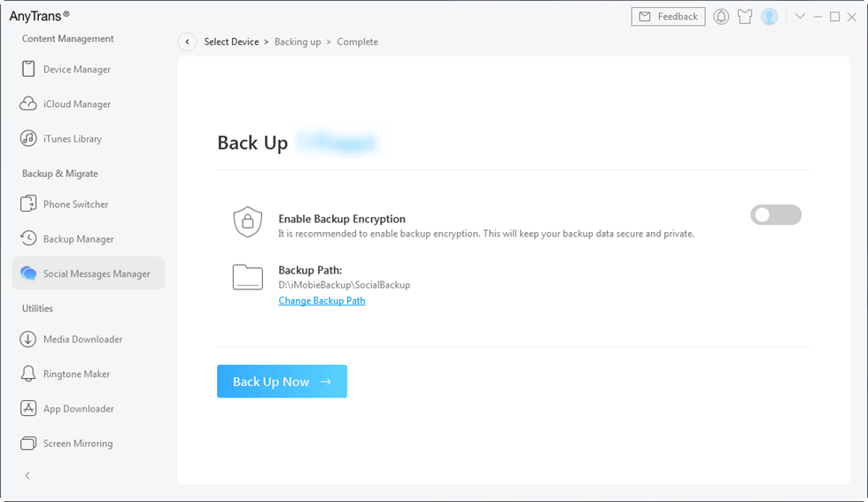Open Screen Mirroring label
This screenshot has width=868, height=502.
78,444
